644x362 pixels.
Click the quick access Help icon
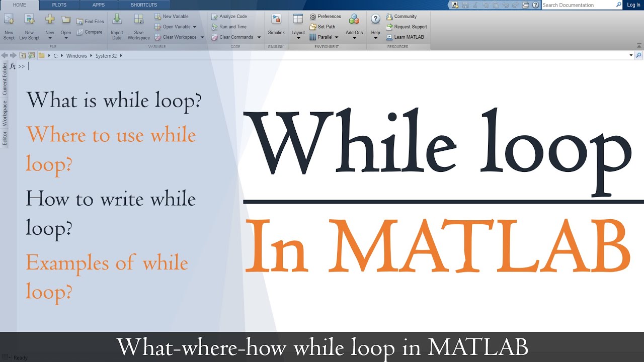tap(535, 5)
